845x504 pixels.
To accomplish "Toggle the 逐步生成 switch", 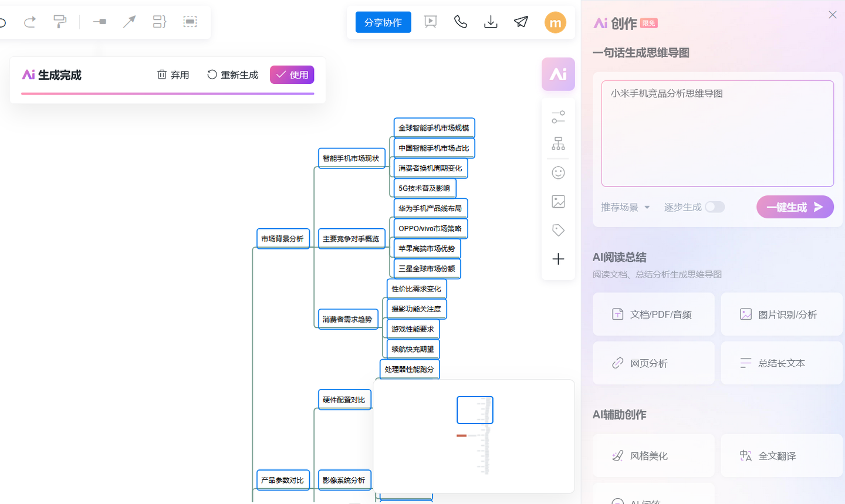I will 715,207.
